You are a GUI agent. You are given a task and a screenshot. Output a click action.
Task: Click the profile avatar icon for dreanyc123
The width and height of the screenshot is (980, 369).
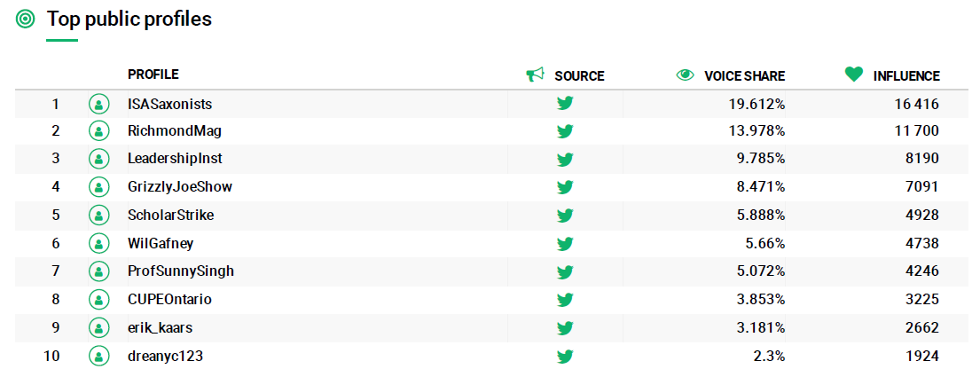pos(98,357)
